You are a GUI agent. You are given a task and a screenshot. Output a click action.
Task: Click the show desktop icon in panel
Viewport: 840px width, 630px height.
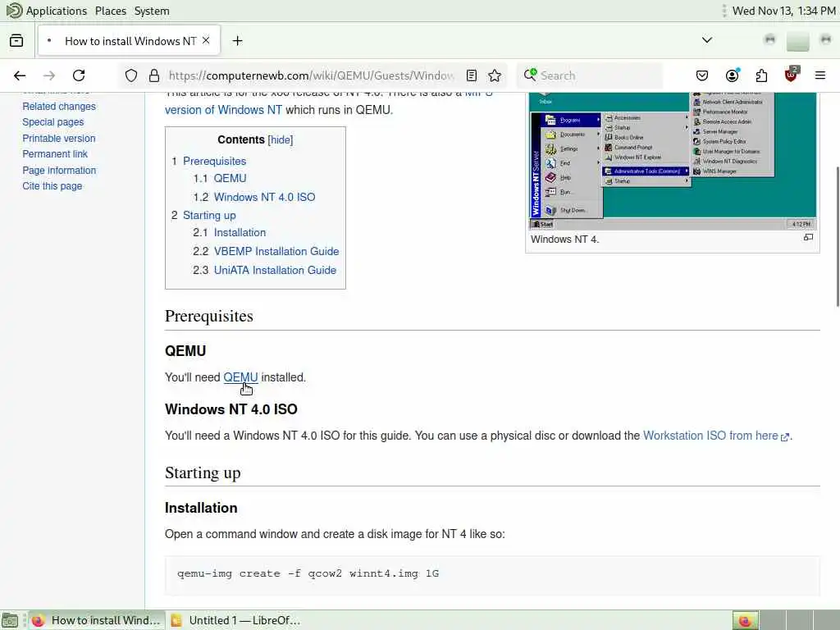(x=10, y=620)
